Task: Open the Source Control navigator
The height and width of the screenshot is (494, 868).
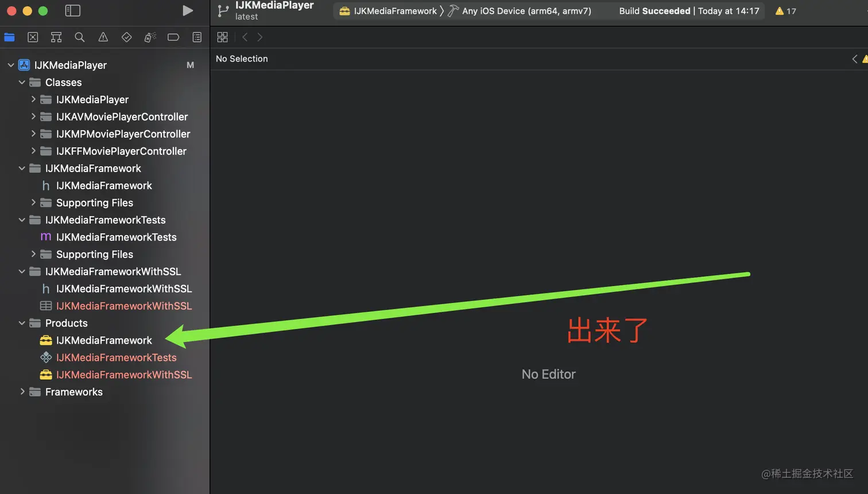Action: pyautogui.click(x=33, y=37)
